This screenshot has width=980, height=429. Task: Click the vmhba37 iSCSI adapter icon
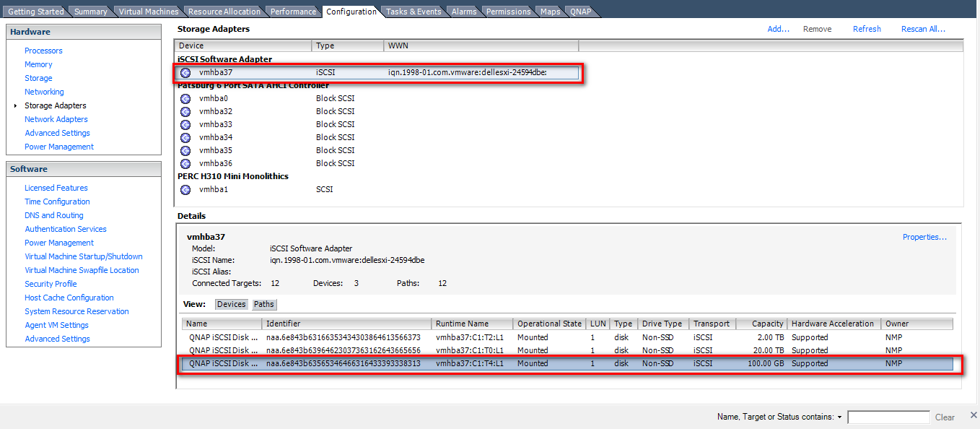[185, 72]
